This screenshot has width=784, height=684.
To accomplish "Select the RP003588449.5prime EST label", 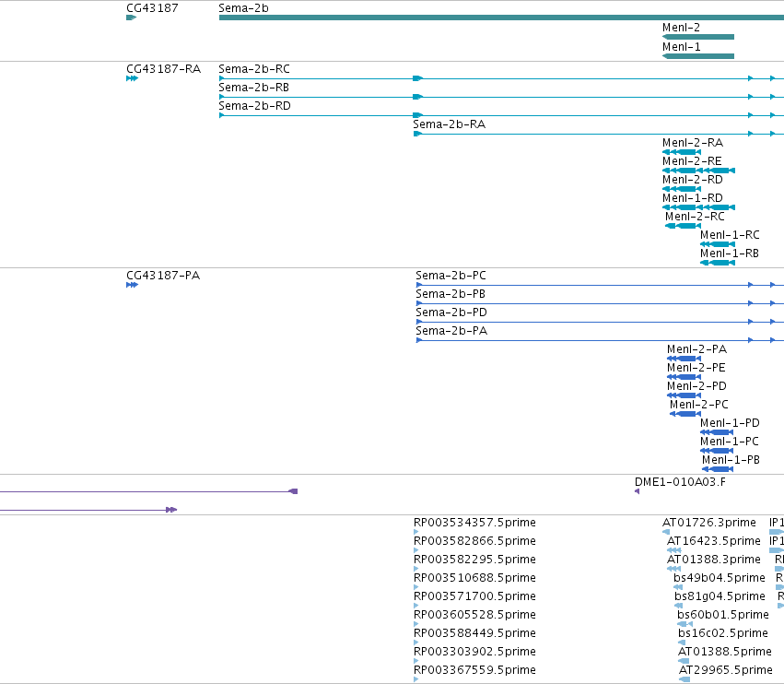I will tap(474, 633).
